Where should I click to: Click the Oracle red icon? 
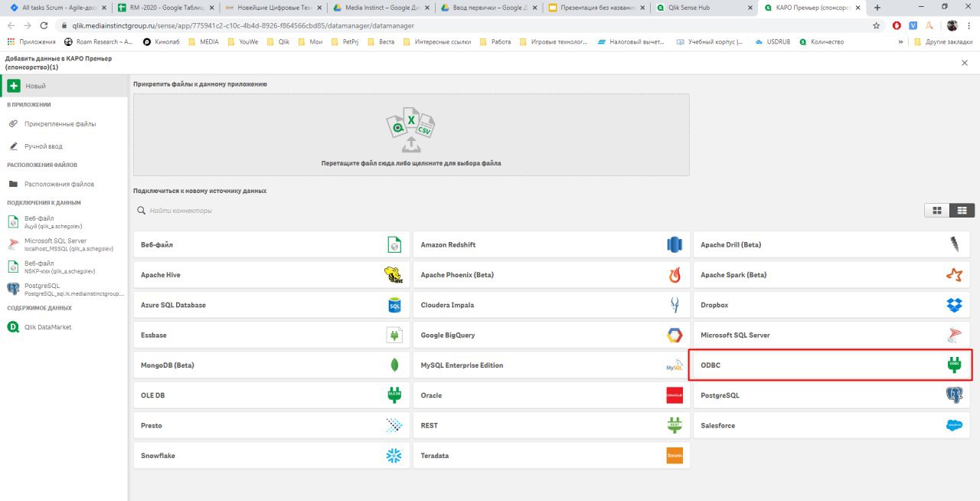coord(675,395)
